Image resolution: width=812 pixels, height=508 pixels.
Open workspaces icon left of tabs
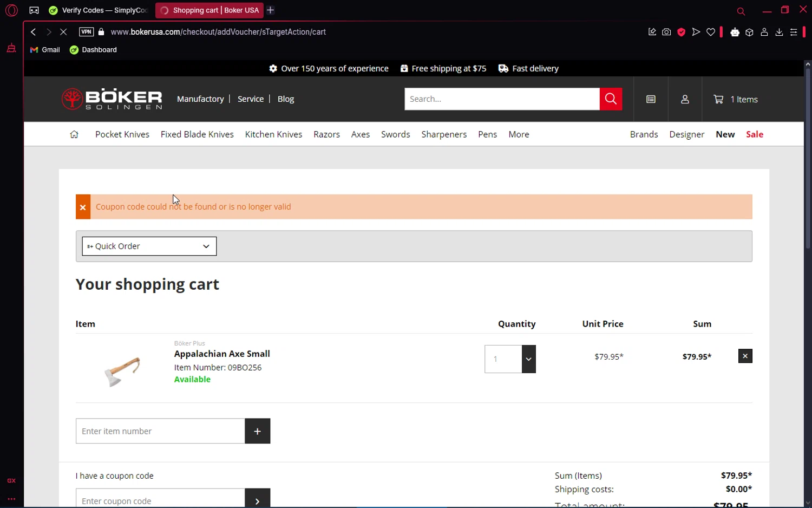[x=34, y=10]
